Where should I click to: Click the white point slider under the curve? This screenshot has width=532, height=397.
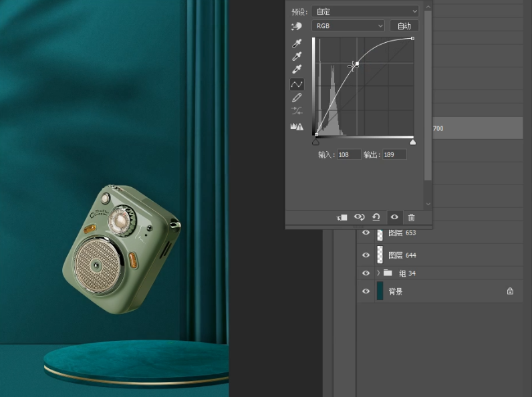click(412, 142)
